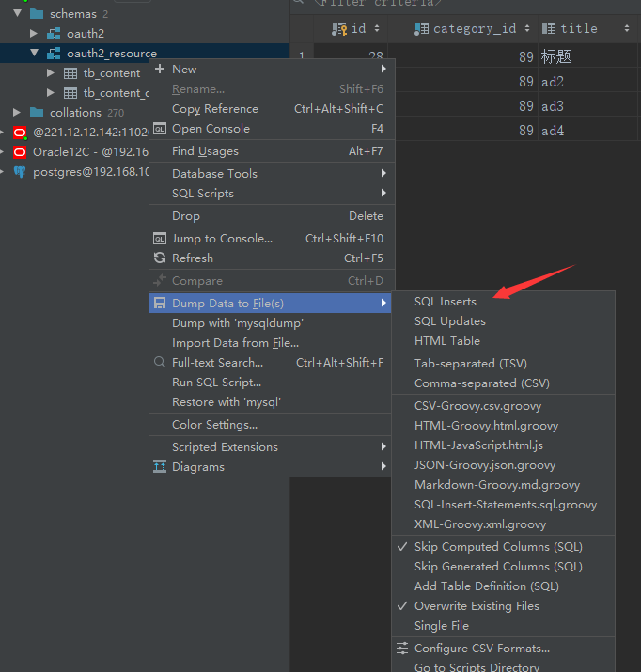
Task: Open Color Settings entry
Action: pos(271,424)
